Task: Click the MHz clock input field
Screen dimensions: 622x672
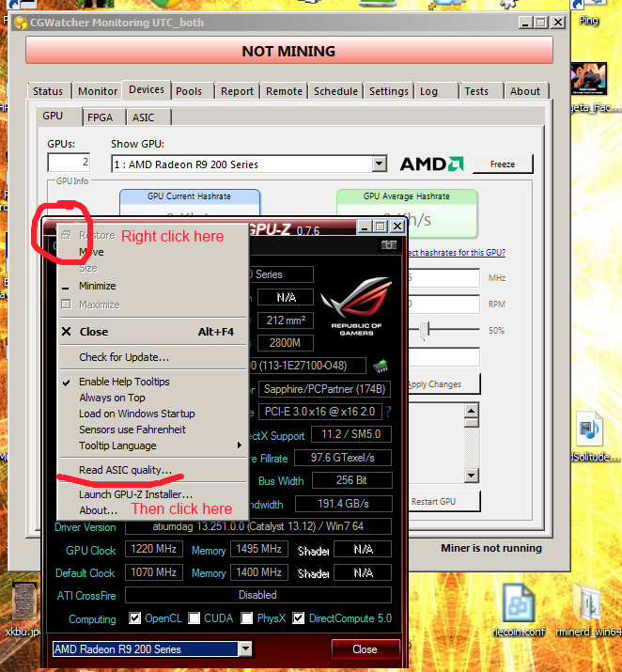Action: point(443,277)
